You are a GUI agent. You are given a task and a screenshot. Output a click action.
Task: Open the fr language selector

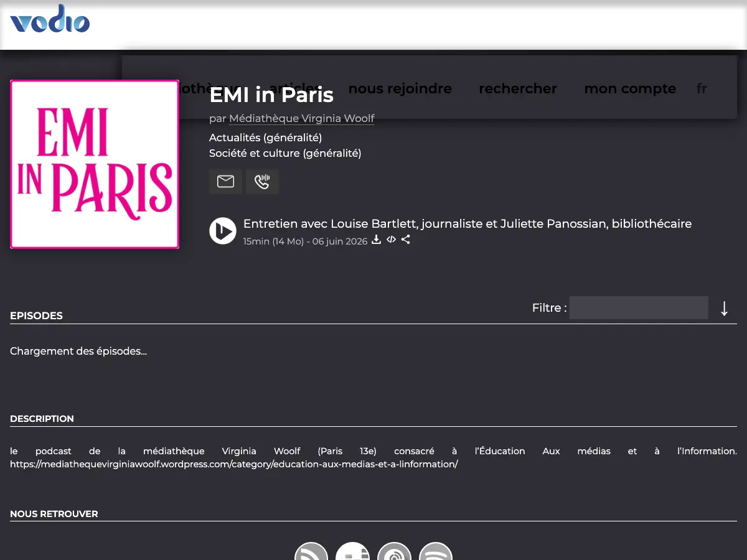[x=702, y=88]
